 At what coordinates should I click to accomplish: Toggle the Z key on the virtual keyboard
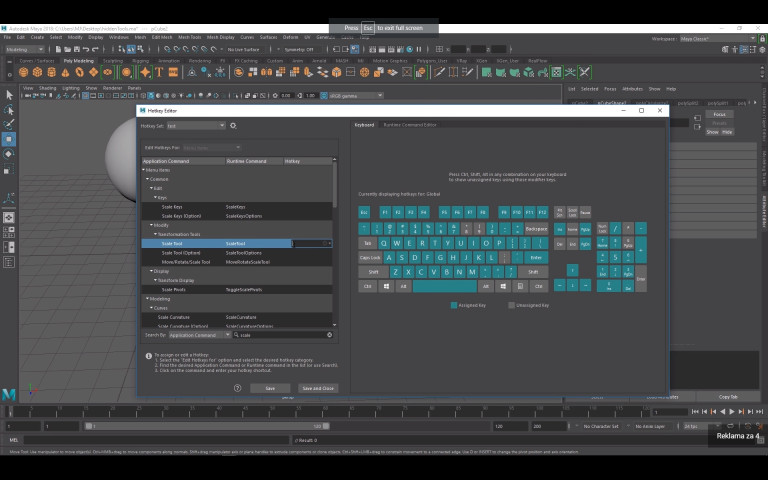[396, 272]
